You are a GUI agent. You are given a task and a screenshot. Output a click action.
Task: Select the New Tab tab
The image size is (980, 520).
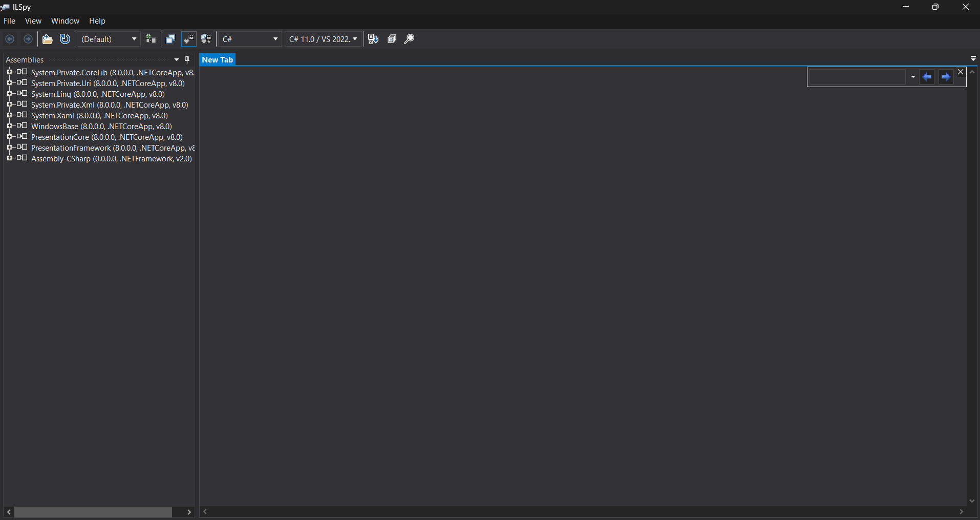point(217,59)
